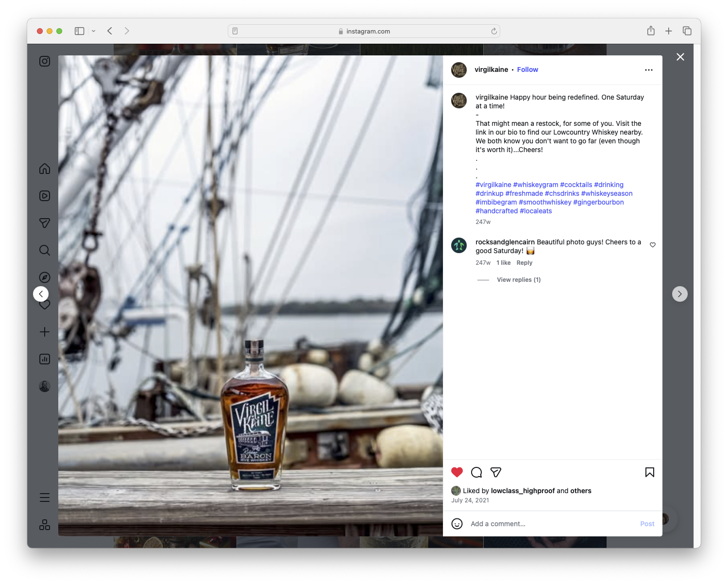Like rocksandglencairn's comment heart

(x=653, y=245)
